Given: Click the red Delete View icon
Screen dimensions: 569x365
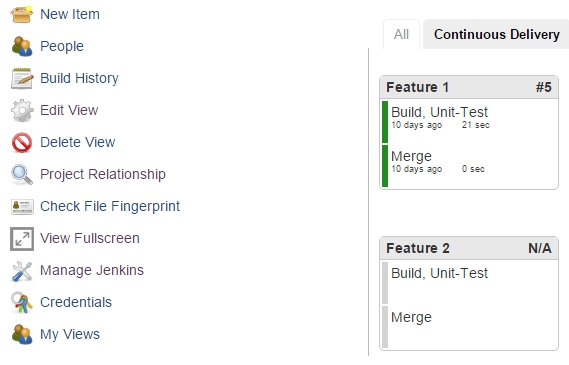Looking at the screenshot, I should tap(22, 142).
